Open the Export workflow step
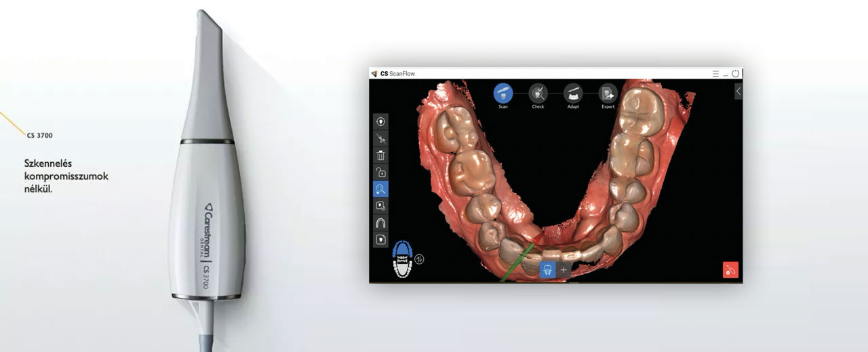The height and width of the screenshot is (352, 868). [x=608, y=92]
